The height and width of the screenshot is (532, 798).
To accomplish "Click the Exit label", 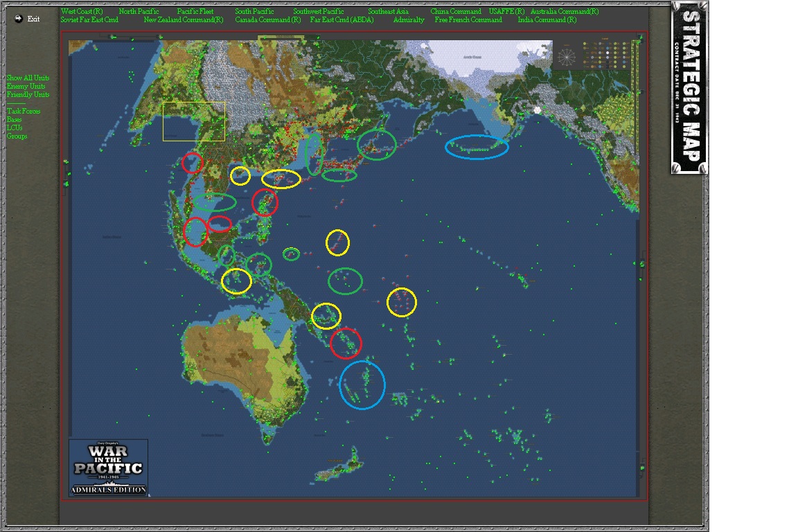I will (33, 19).
